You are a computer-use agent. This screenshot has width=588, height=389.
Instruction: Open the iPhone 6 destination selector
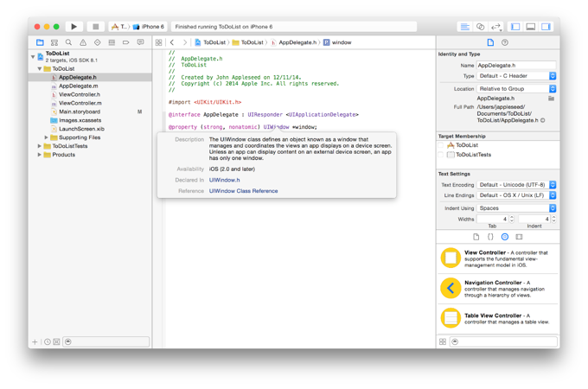(149, 27)
